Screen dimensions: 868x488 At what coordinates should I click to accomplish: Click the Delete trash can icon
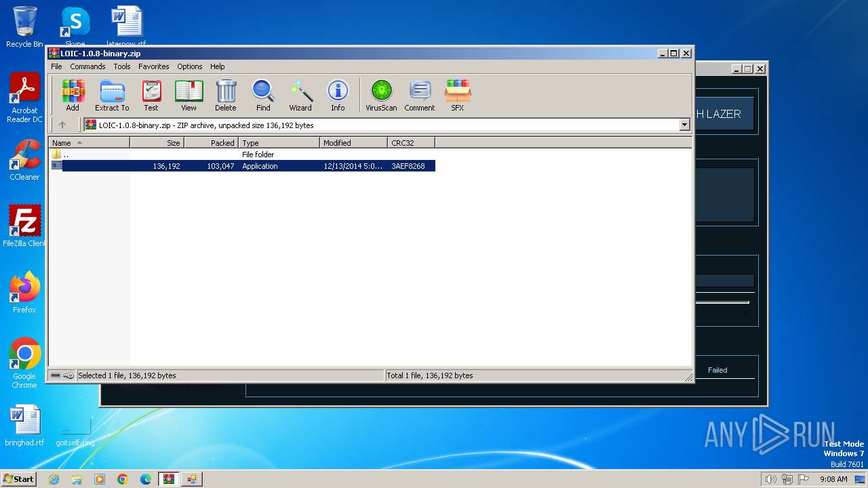point(226,96)
